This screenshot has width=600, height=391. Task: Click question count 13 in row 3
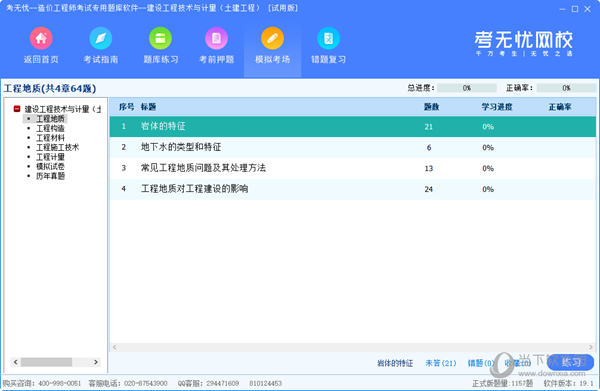[429, 168]
